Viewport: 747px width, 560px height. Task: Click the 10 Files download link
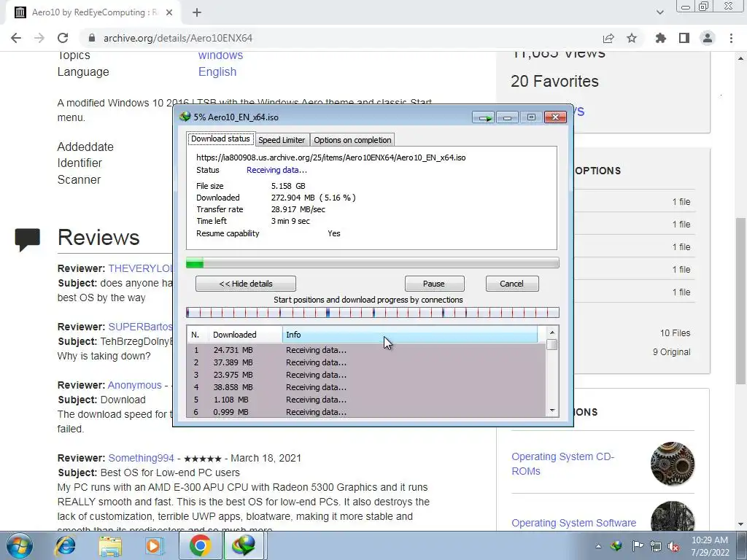(675, 333)
